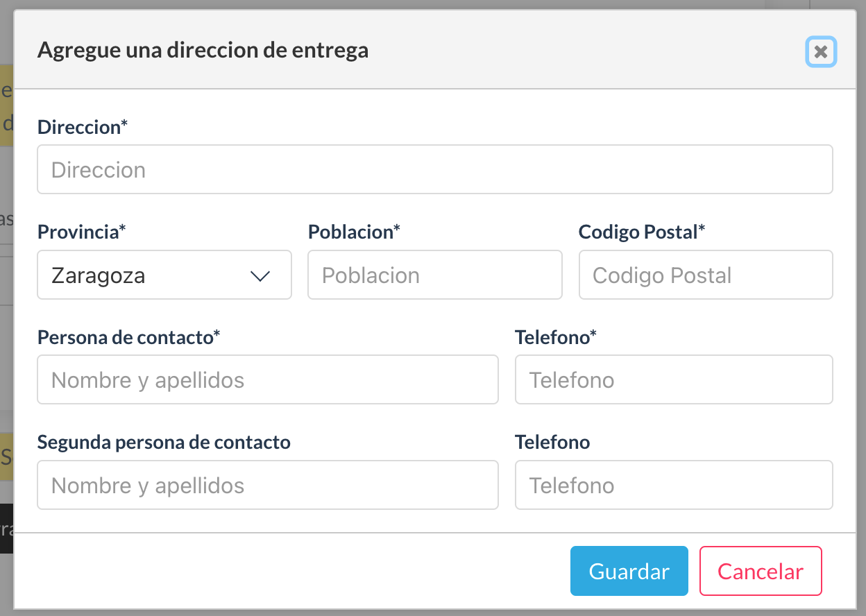Screen dimensions: 866x616
Task: Focus the Segunda persona de contacto name field
Action: [x=267, y=486]
